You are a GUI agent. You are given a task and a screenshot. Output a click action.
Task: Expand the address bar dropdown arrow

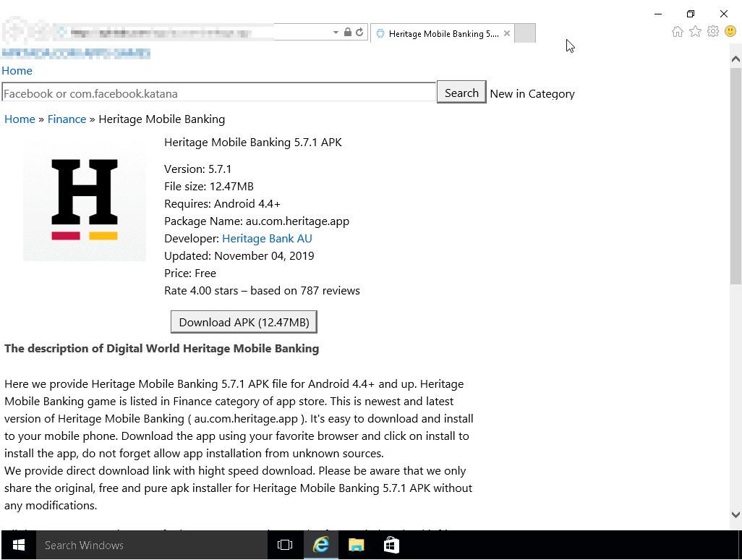[336, 32]
